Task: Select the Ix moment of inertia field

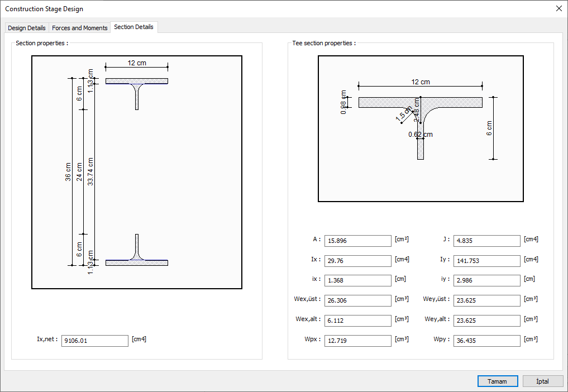Action: [x=357, y=261]
